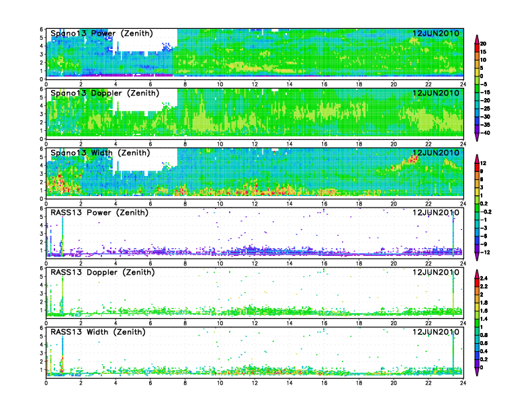The height and width of the screenshot is (411, 532).
Task: Click the 1.8 label on bottom colorbar
Action: tap(484, 302)
